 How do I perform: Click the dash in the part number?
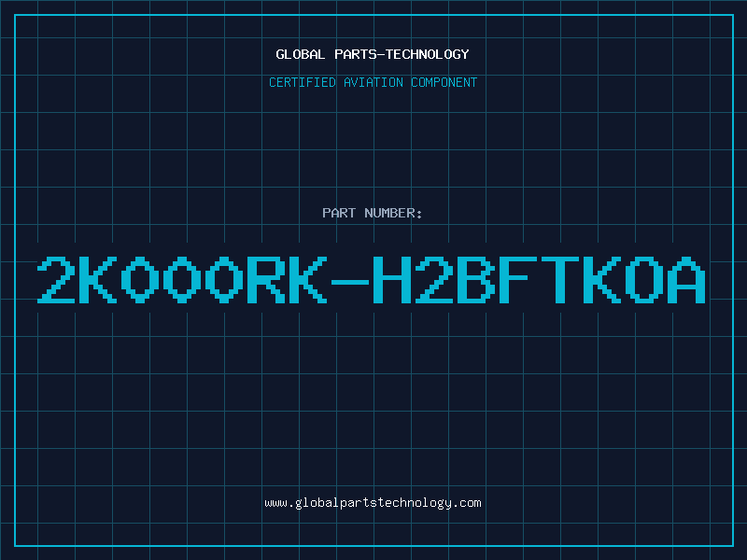(x=349, y=282)
